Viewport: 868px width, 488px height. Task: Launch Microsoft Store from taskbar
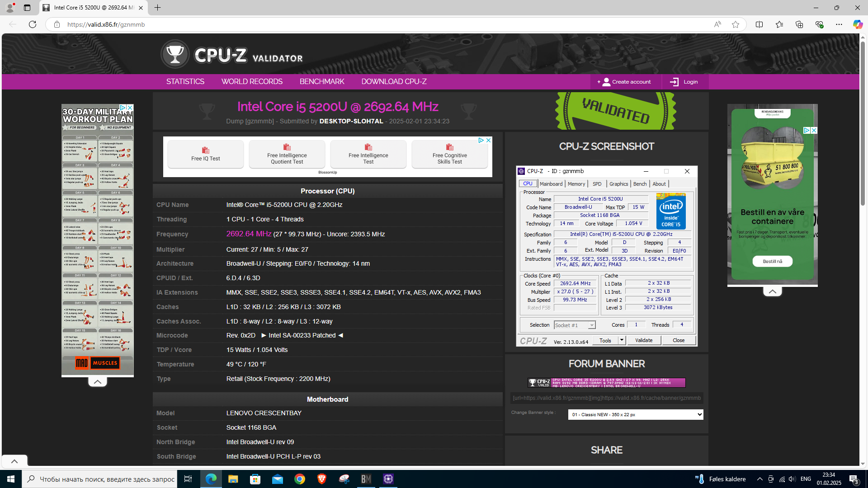[x=255, y=479]
